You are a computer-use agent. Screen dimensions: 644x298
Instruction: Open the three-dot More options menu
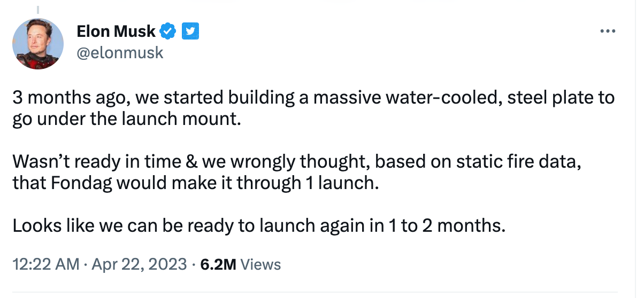tap(609, 32)
